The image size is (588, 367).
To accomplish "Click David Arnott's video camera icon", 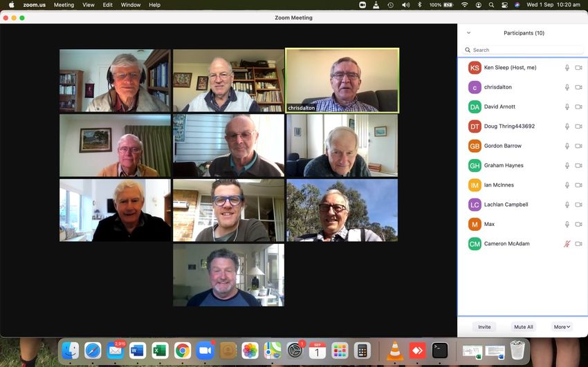I will click(578, 106).
